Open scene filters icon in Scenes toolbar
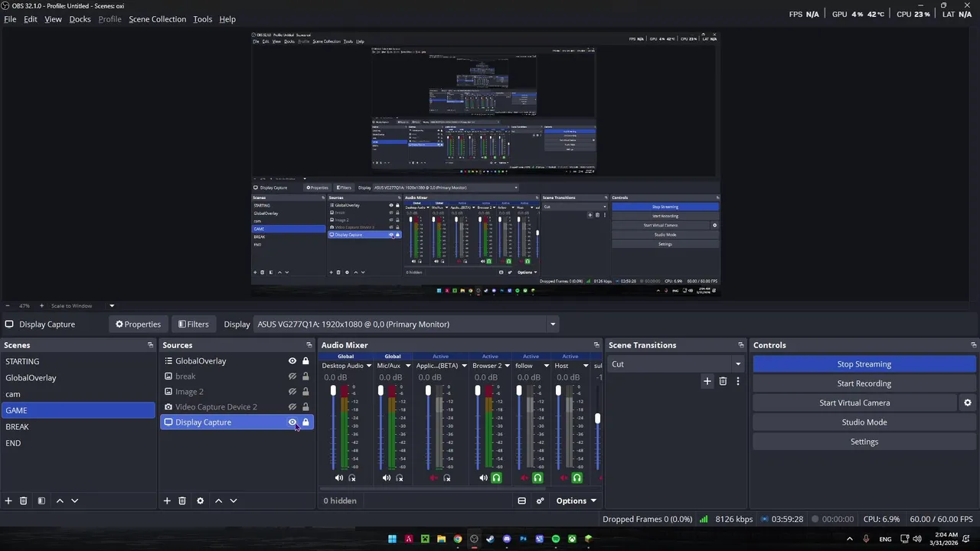The image size is (980, 551). click(x=41, y=500)
